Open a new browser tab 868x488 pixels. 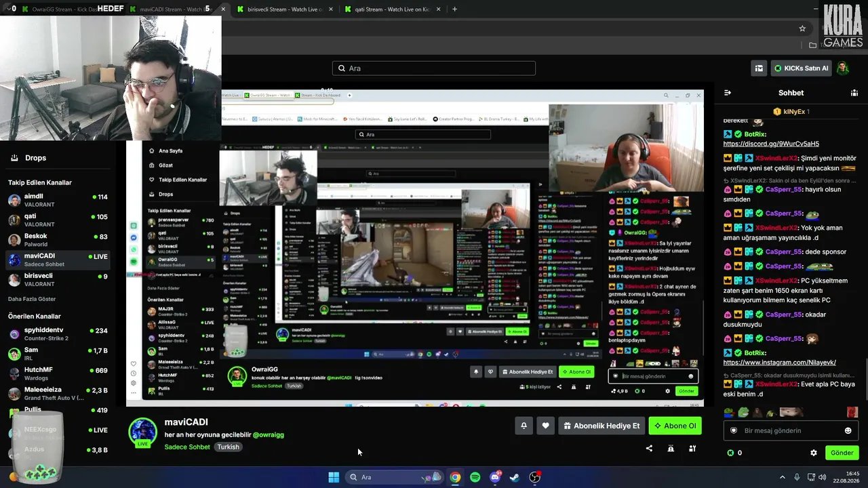454,9
